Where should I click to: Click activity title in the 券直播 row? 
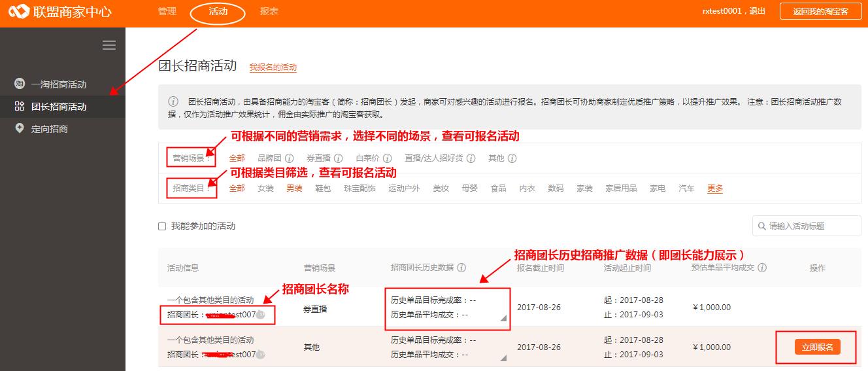[x=210, y=300]
